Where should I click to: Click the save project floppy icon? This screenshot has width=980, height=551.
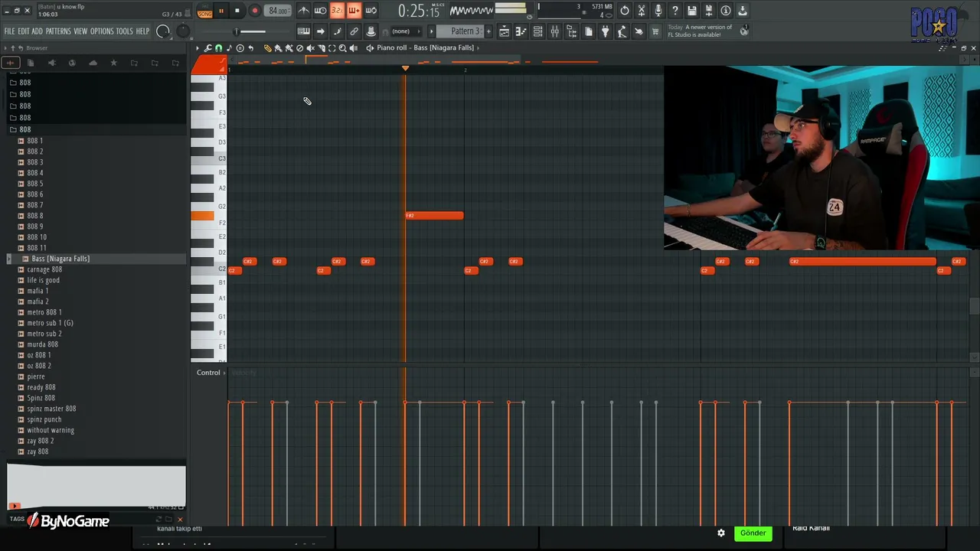[x=692, y=11]
